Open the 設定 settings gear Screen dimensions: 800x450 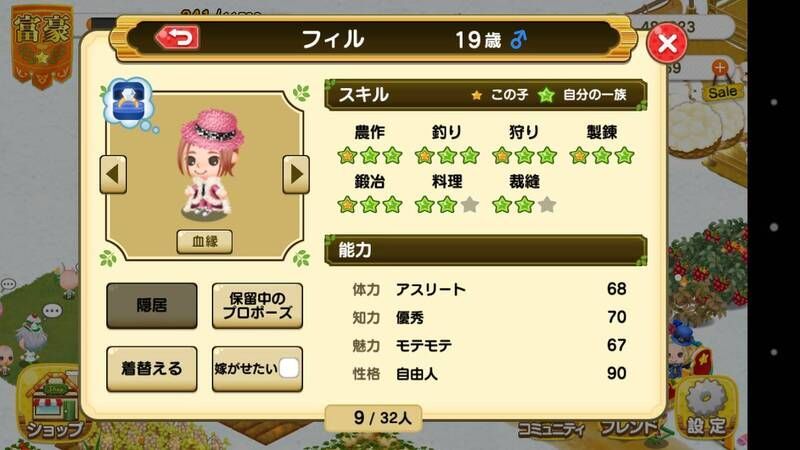(706, 408)
